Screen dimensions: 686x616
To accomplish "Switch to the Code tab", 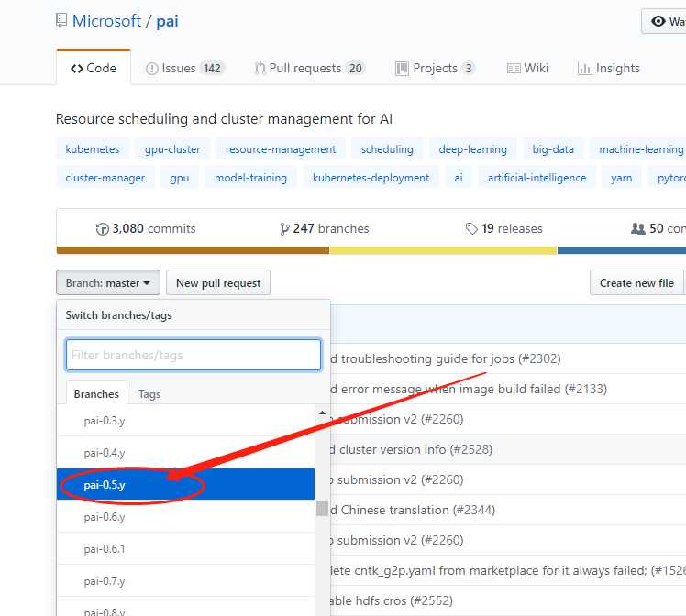I will point(94,68).
